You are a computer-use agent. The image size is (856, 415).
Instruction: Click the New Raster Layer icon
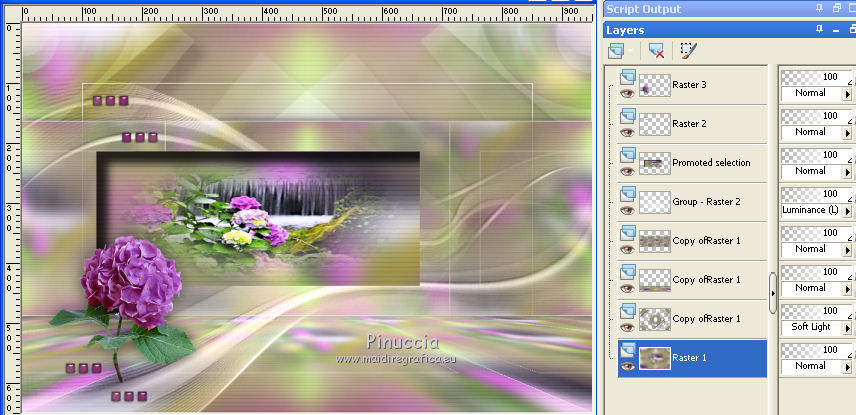click(x=615, y=52)
